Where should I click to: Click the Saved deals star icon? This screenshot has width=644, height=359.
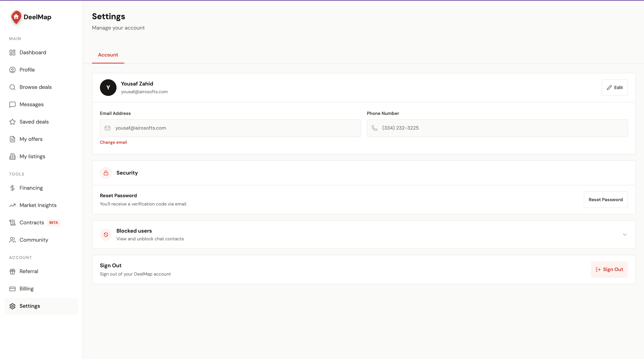(12, 122)
